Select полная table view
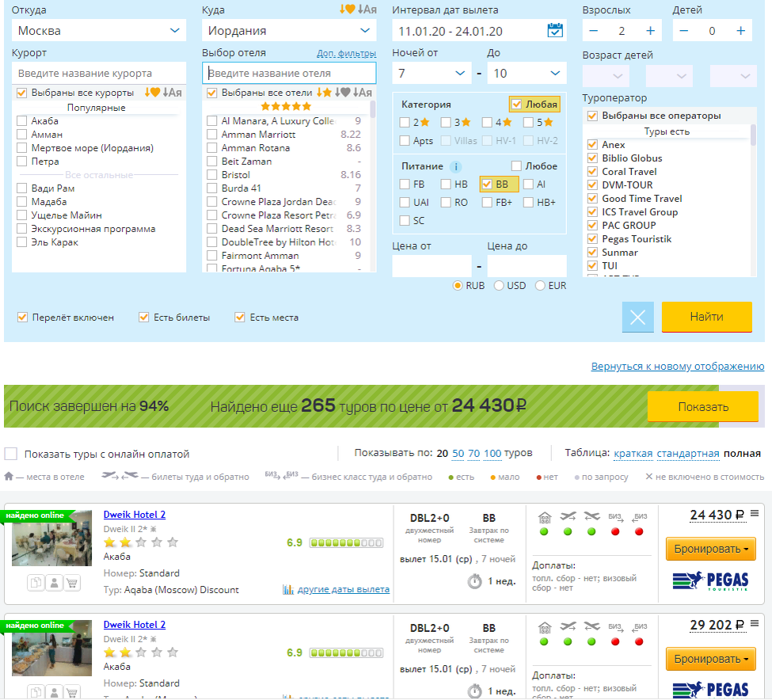The width and height of the screenshot is (772, 700). tap(742, 454)
